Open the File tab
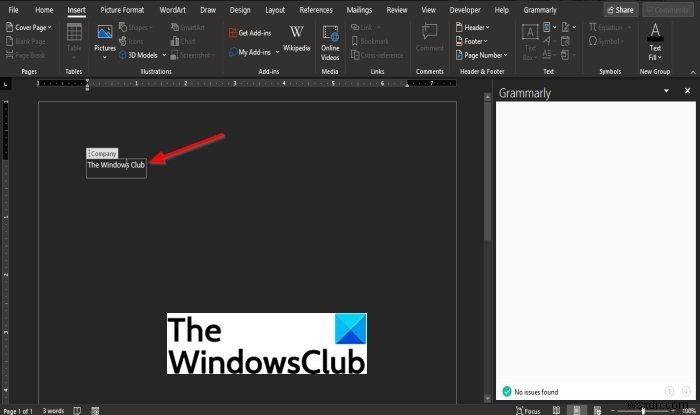 pyautogui.click(x=13, y=10)
